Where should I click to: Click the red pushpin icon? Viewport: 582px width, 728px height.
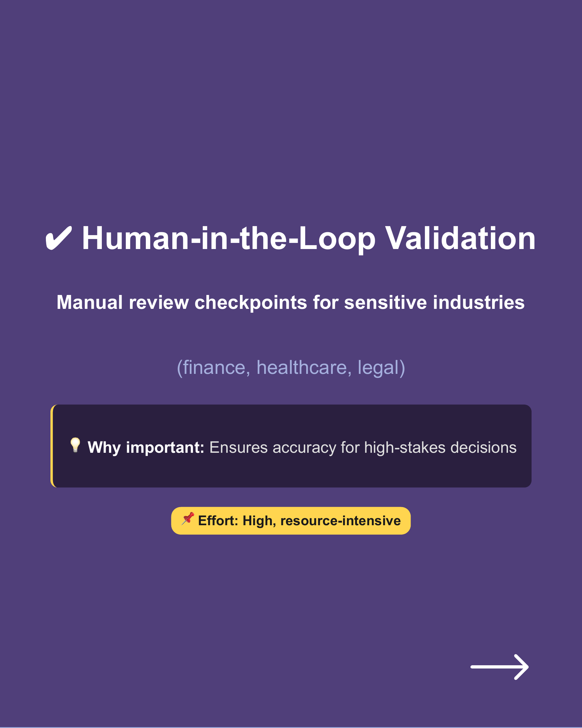(188, 519)
